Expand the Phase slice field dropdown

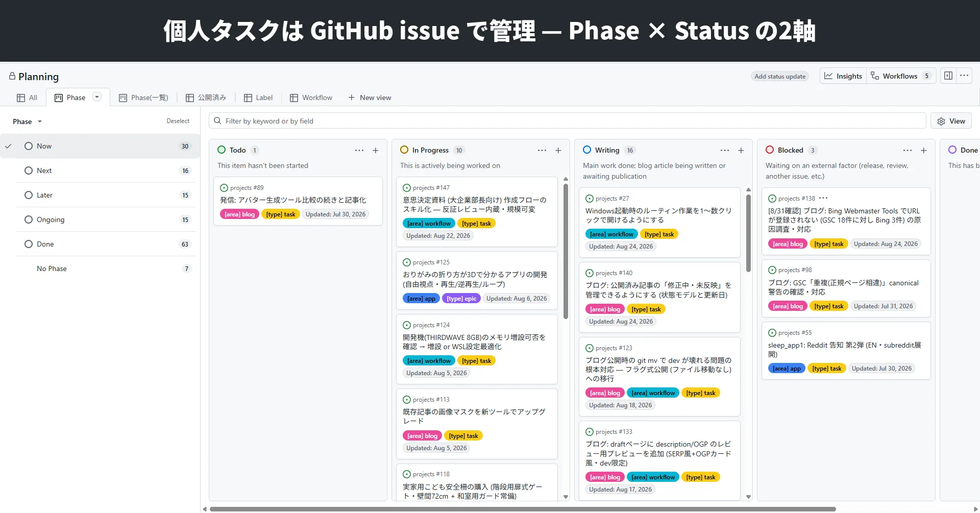click(28, 121)
